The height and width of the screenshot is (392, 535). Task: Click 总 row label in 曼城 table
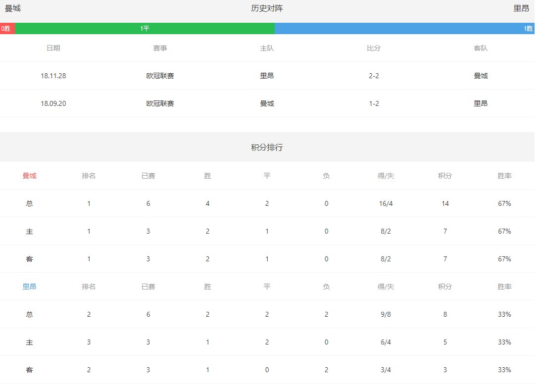29,203
